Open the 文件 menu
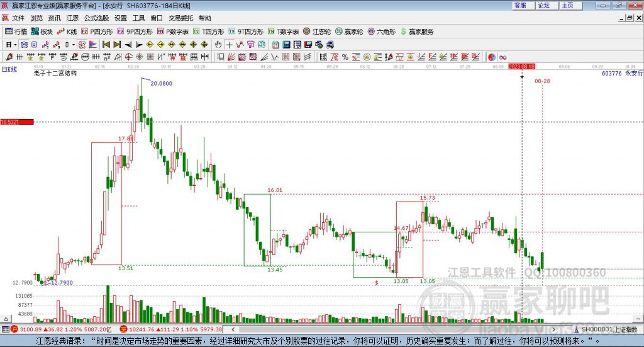Viewport: 644px width, 347px height. [18, 18]
